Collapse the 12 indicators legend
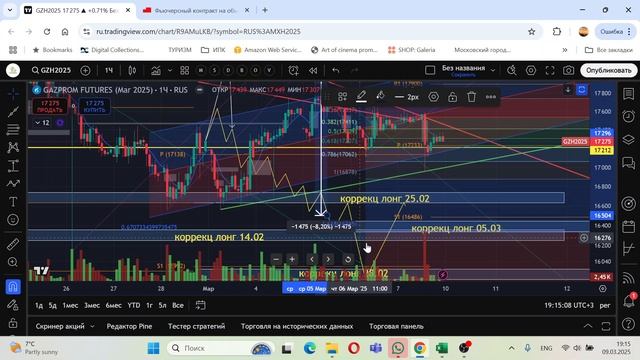The height and width of the screenshot is (360, 640). point(42,122)
